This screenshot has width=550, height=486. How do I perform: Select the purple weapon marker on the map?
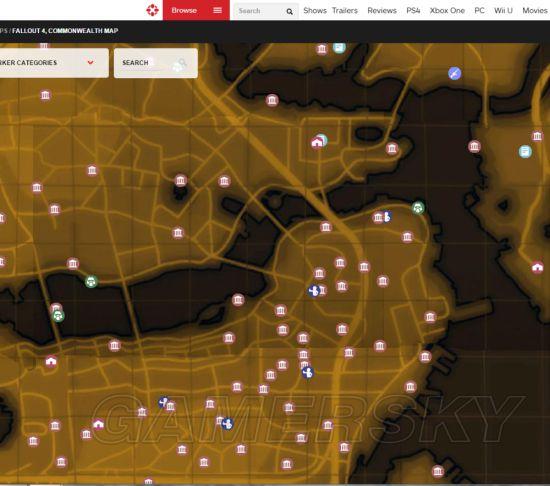click(455, 73)
